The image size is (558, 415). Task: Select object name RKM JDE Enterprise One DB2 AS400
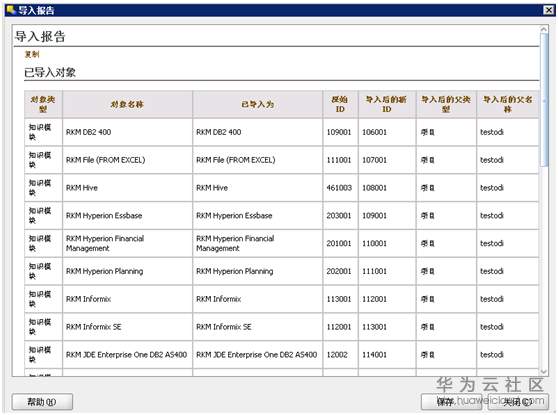126,354
